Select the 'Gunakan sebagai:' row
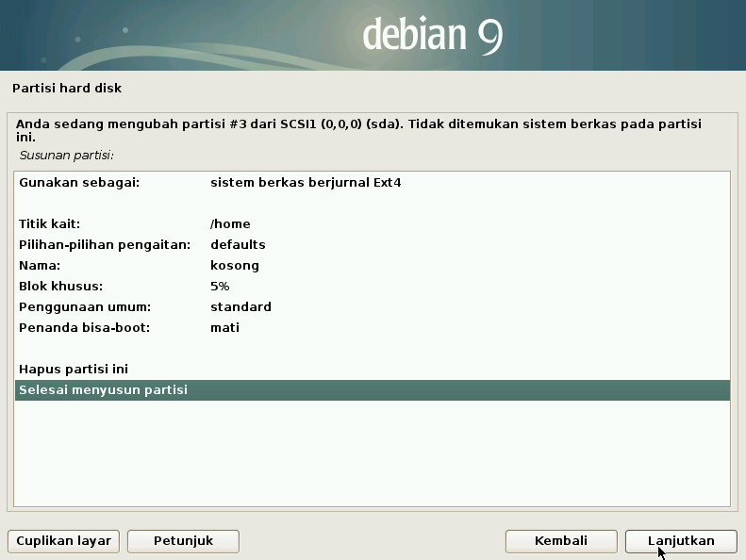This screenshot has width=746, height=560. tap(79, 182)
